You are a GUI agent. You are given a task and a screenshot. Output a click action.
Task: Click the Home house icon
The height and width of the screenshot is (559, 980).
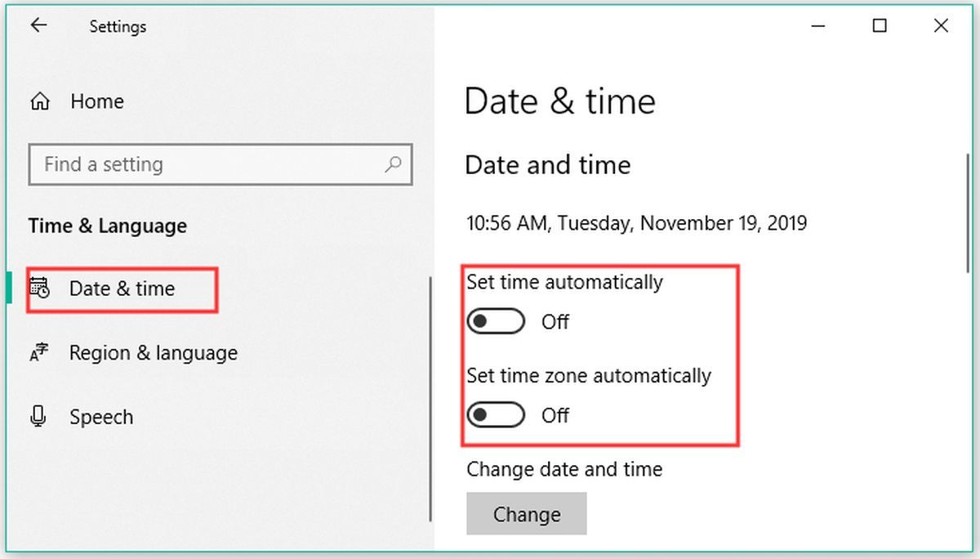click(x=39, y=102)
